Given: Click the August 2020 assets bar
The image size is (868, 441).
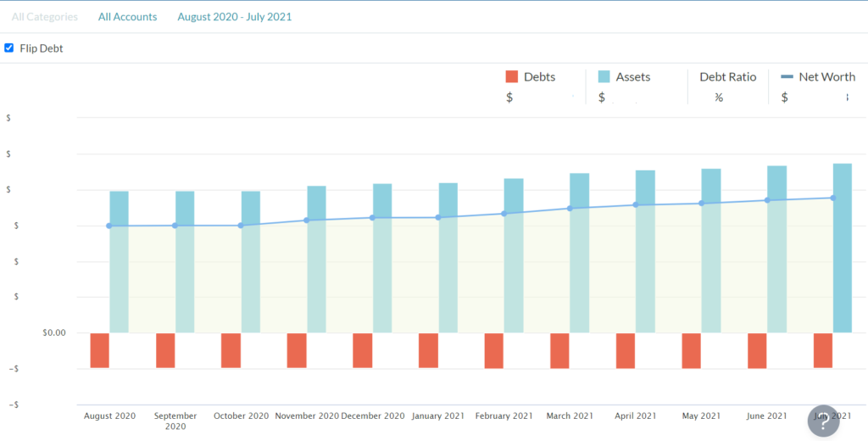Looking at the screenshot, I should click(x=119, y=262).
